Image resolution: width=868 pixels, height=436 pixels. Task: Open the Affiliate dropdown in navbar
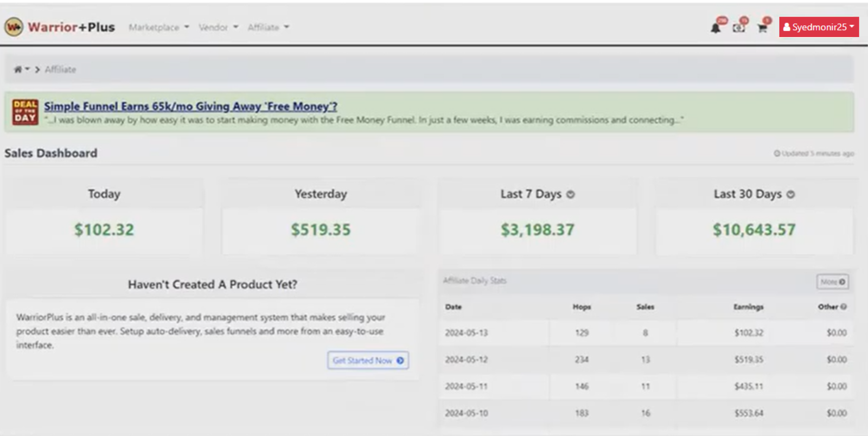(x=268, y=27)
